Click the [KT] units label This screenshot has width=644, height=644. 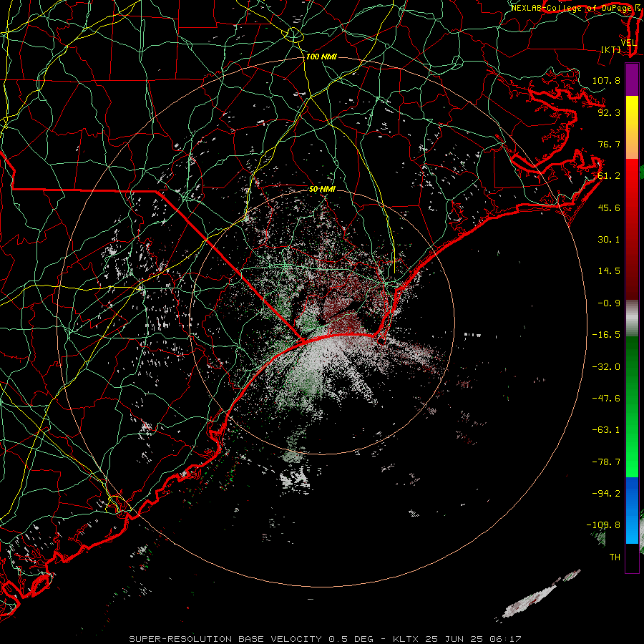tap(611, 49)
